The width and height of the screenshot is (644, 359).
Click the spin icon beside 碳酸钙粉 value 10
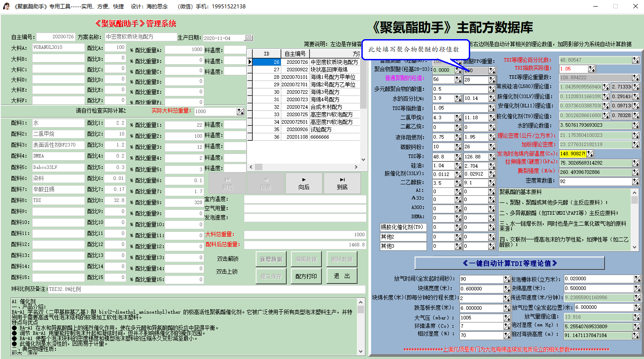tap(458, 147)
